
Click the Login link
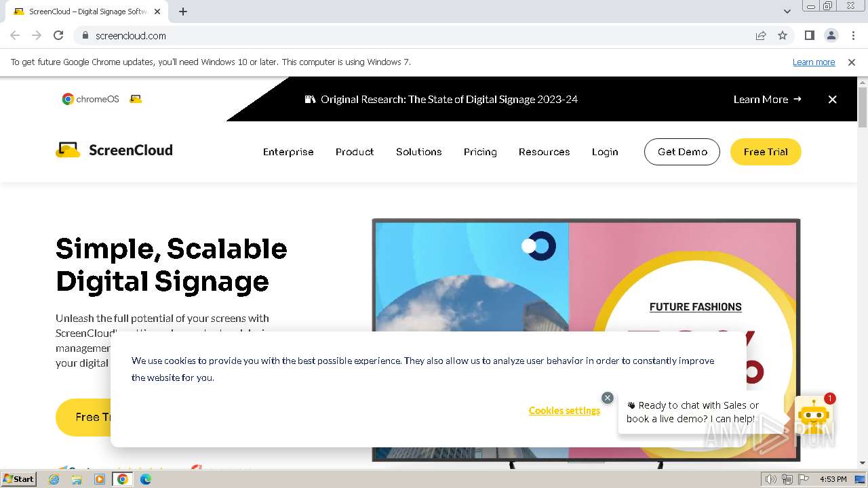(605, 152)
